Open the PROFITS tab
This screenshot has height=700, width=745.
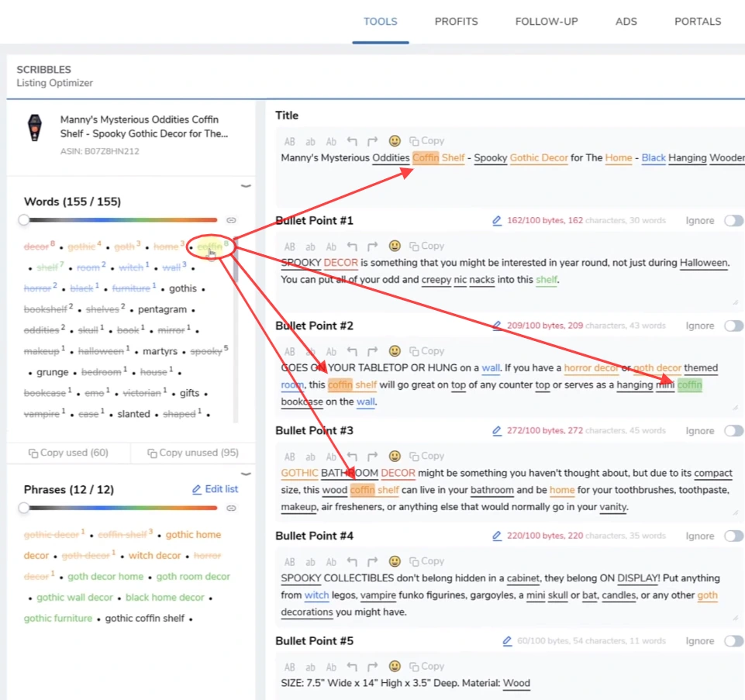pos(456,22)
